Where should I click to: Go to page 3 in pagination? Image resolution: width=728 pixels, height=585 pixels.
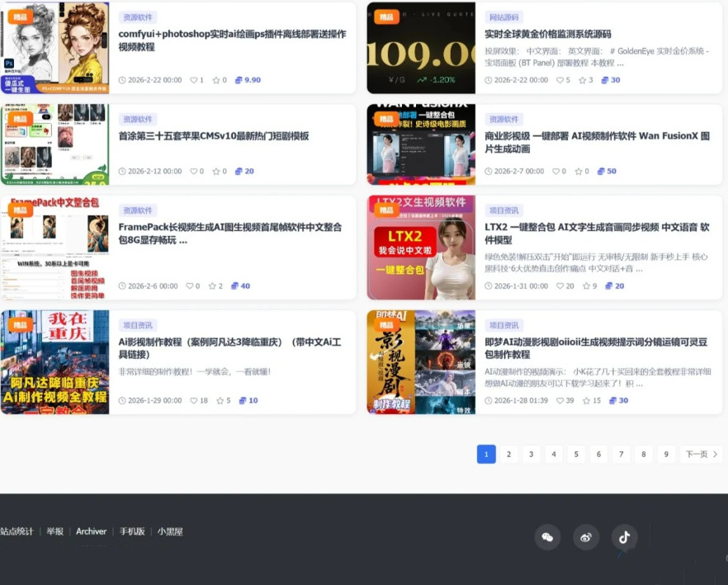point(532,454)
